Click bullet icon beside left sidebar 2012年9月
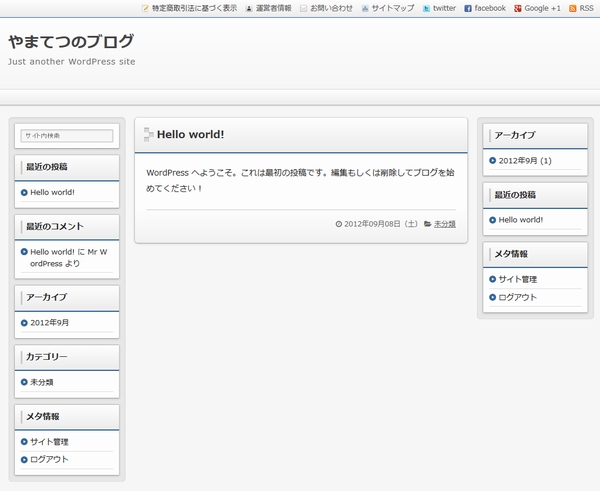The width and height of the screenshot is (600, 491). point(24,323)
